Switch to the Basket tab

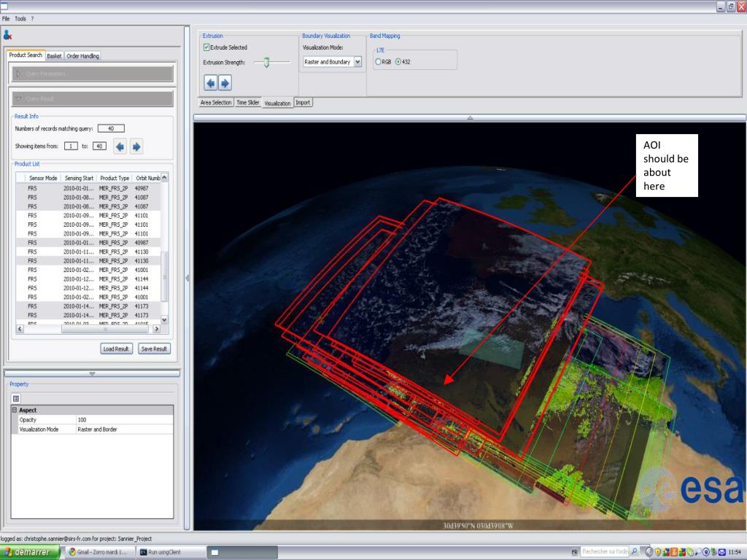pos(54,55)
